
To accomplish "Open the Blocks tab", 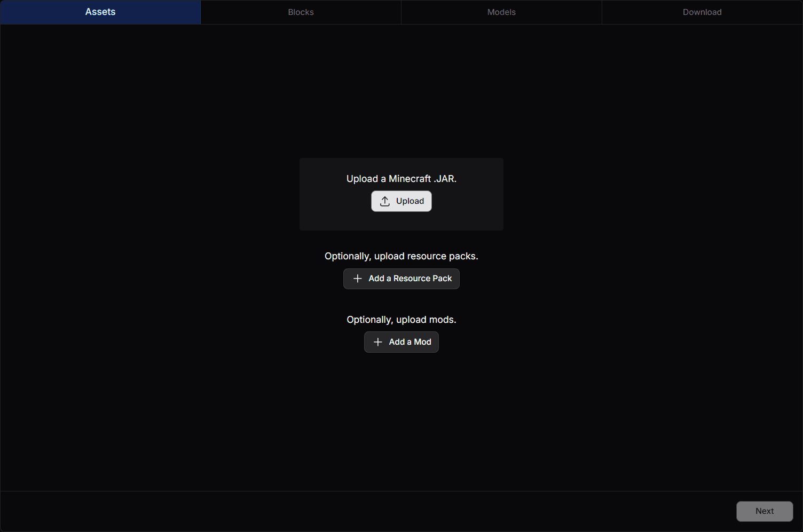I will point(301,12).
